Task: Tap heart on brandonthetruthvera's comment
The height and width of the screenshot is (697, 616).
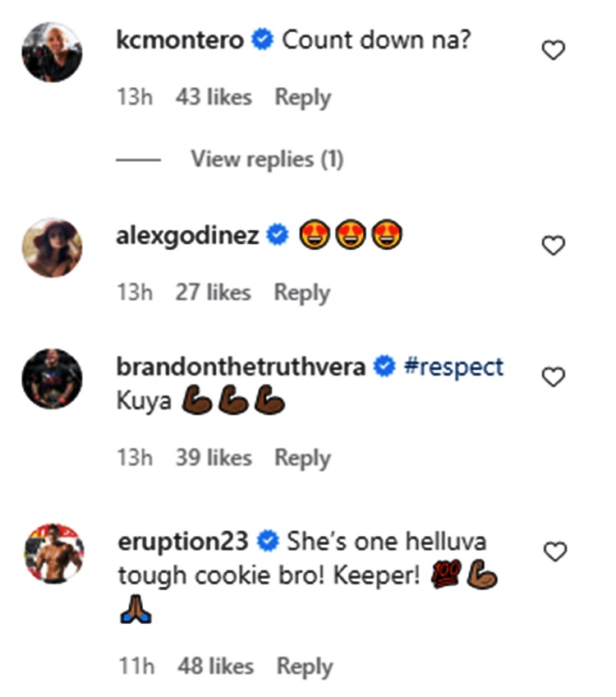Action: tap(554, 377)
